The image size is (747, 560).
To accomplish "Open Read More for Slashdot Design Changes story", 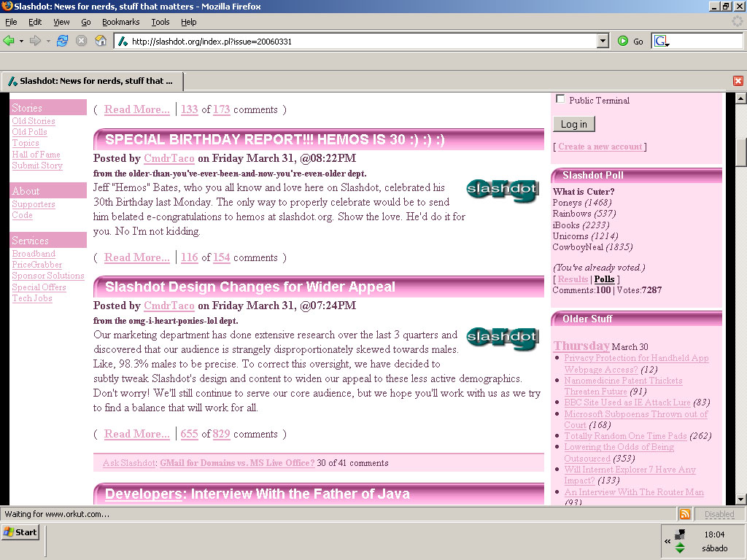I will [x=136, y=434].
